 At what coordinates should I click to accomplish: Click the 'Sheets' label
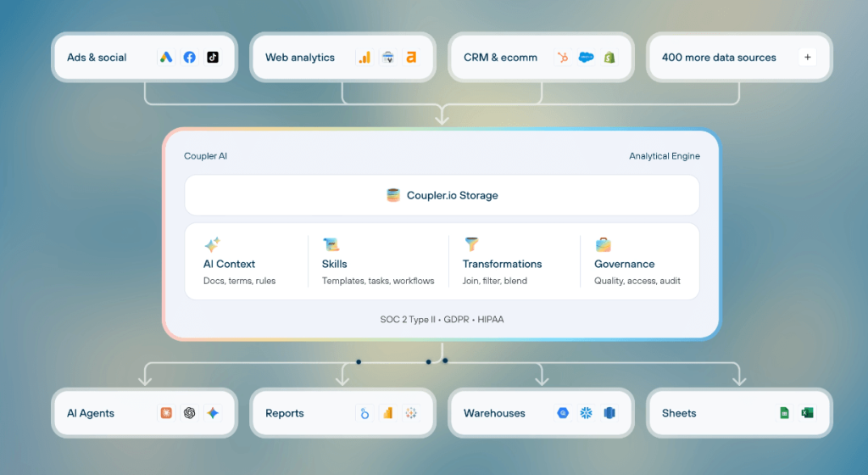679,414
